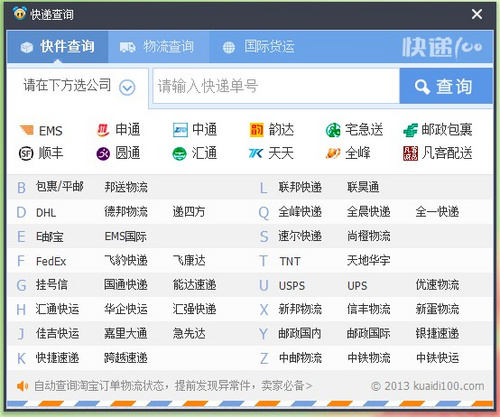Select the 圆通 purple logo
500x417 pixels.
coord(103,154)
